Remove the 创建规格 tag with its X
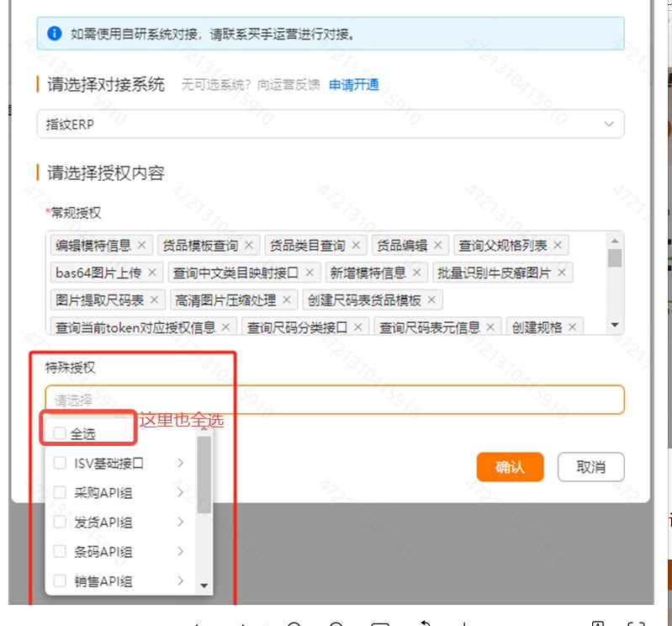This screenshot has width=672, height=626. (573, 327)
